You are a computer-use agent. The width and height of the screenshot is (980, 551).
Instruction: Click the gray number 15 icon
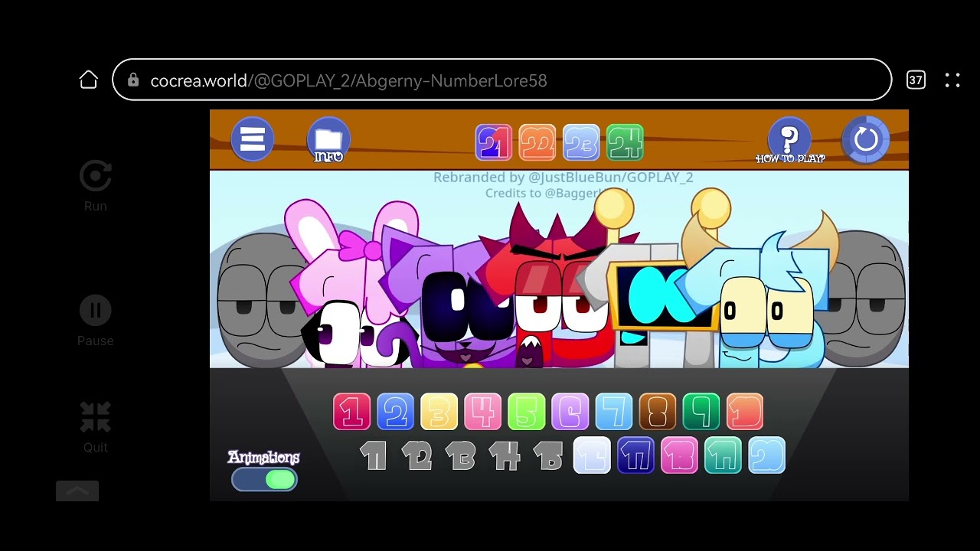pyautogui.click(x=548, y=456)
